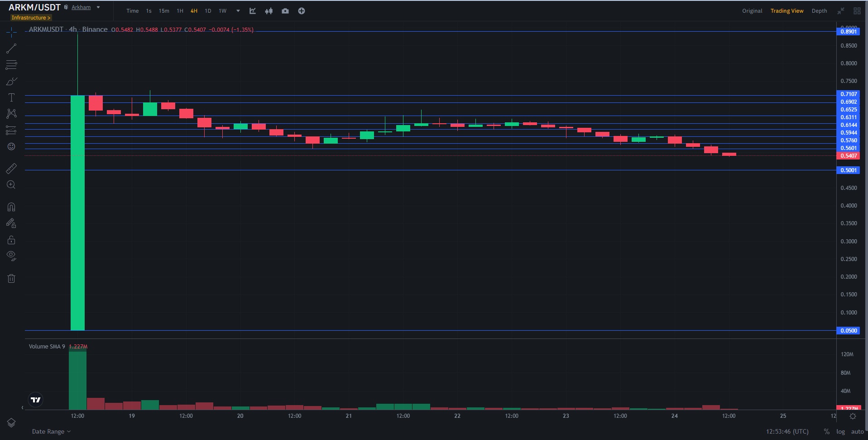Open the chart patterns tool
The image size is (868, 440).
pyautogui.click(x=11, y=113)
